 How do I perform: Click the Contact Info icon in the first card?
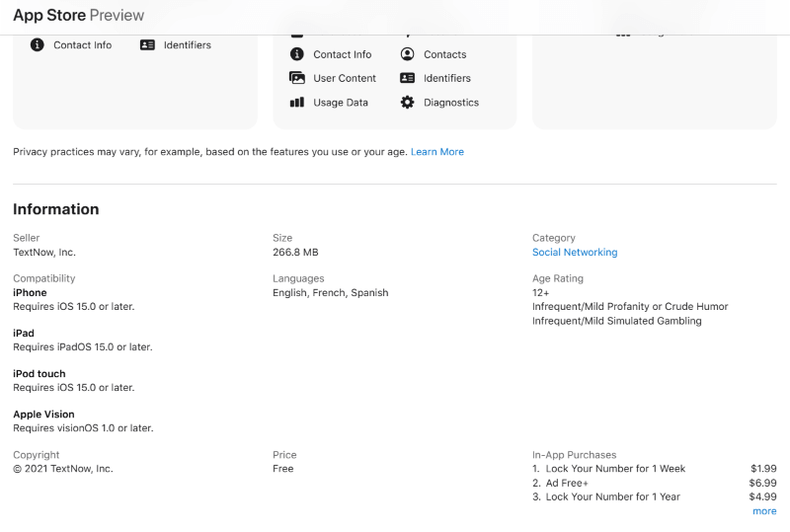tap(37, 44)
